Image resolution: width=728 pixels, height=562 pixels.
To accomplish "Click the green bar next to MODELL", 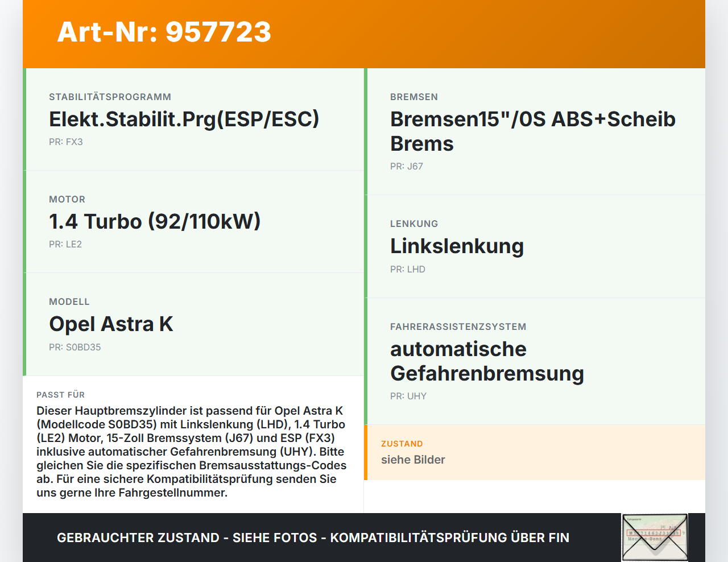I will point(24,324).
